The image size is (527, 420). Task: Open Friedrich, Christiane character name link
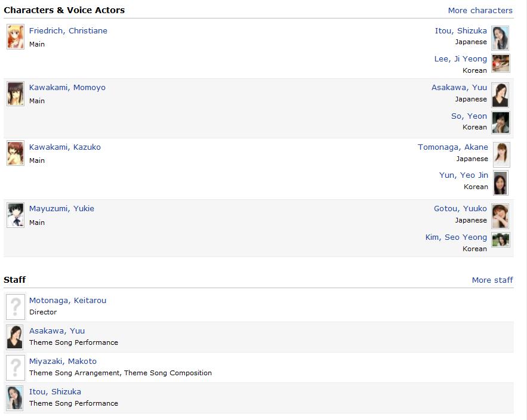(x=68, y=30)
